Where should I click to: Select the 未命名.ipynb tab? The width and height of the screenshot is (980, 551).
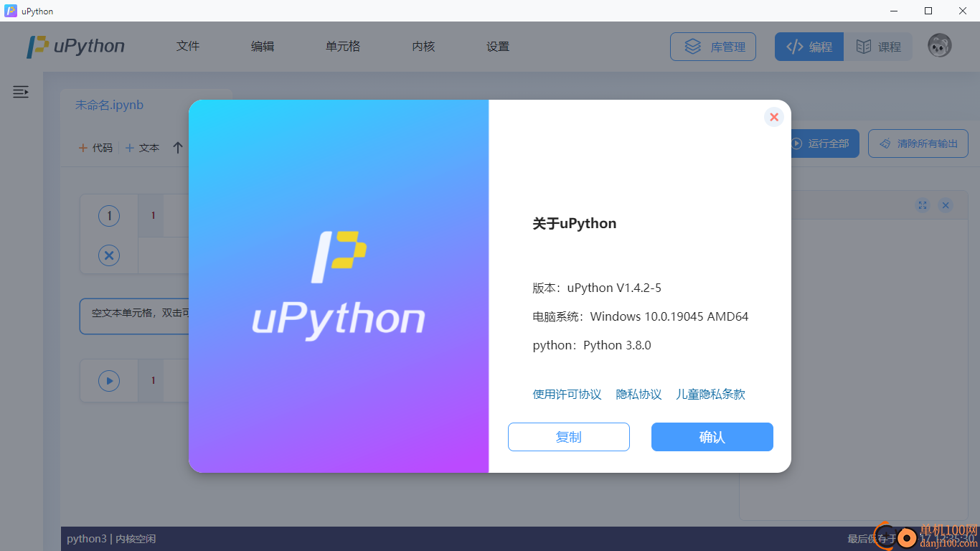pos(110,105)
